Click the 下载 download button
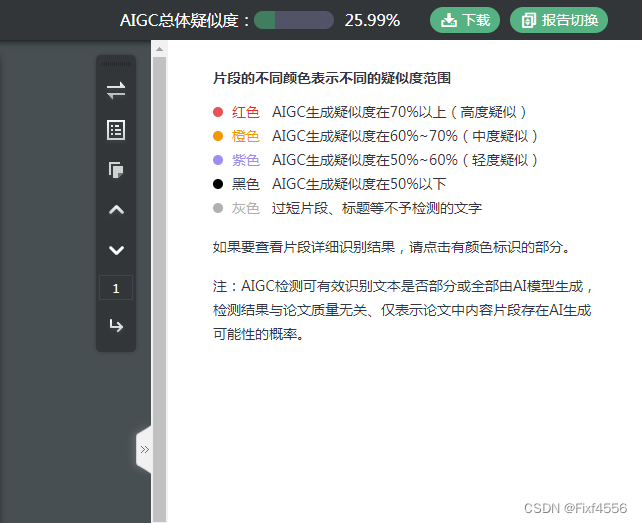The height and width of the screenshot is (523, 642). [465, 20]
